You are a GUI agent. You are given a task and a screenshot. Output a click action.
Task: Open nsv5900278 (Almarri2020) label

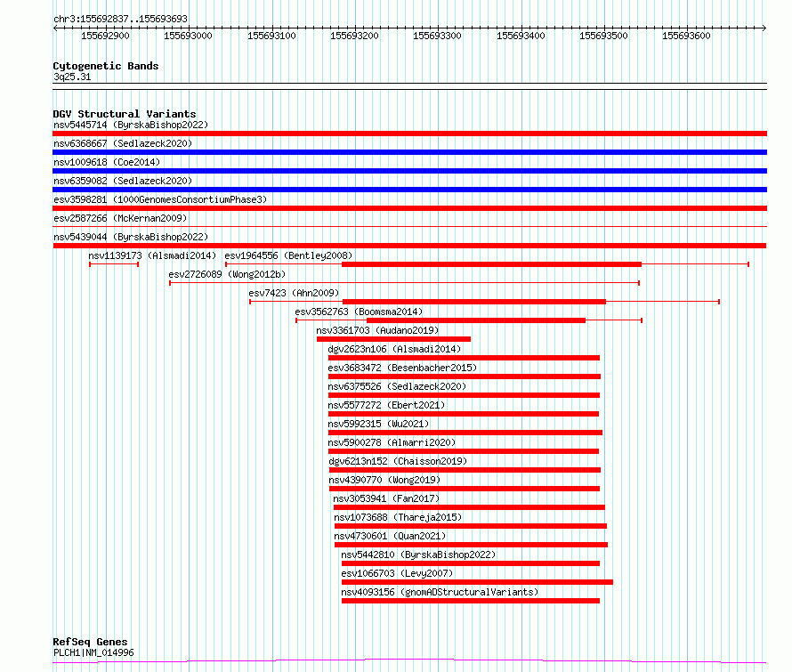392,442
